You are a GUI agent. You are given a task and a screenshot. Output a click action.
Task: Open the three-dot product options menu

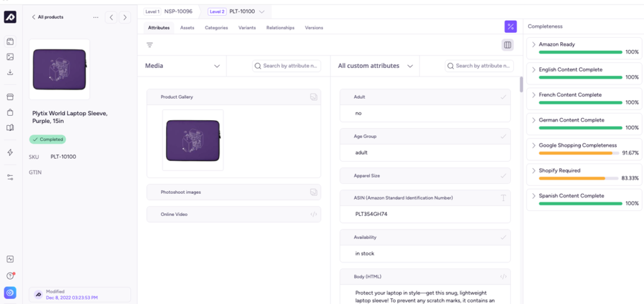click(96, 17)
